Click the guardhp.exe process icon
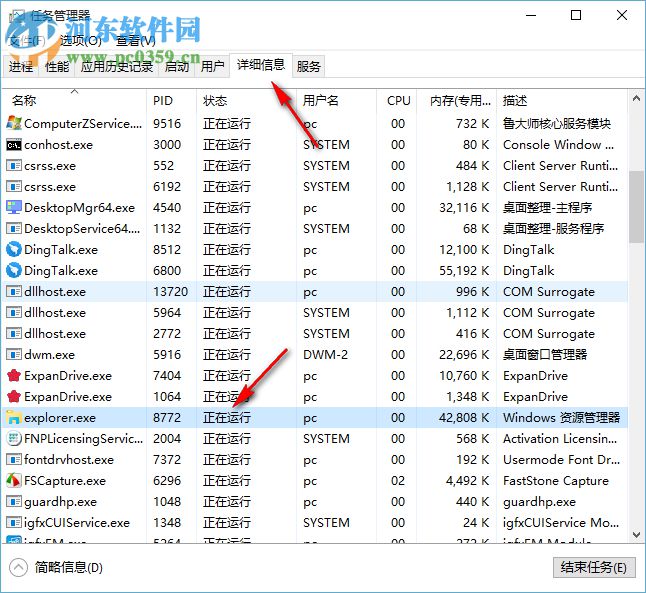 point(14,502)
